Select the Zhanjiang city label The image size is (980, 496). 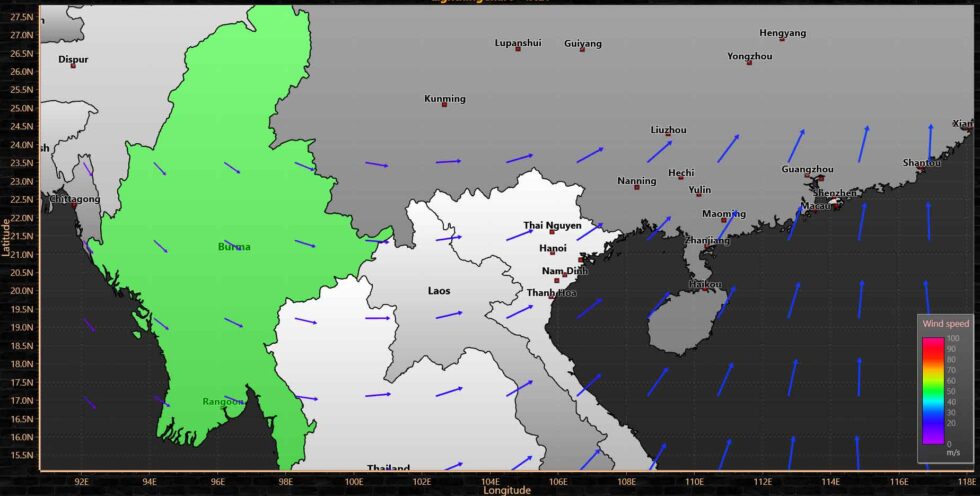tap(707, 240)
